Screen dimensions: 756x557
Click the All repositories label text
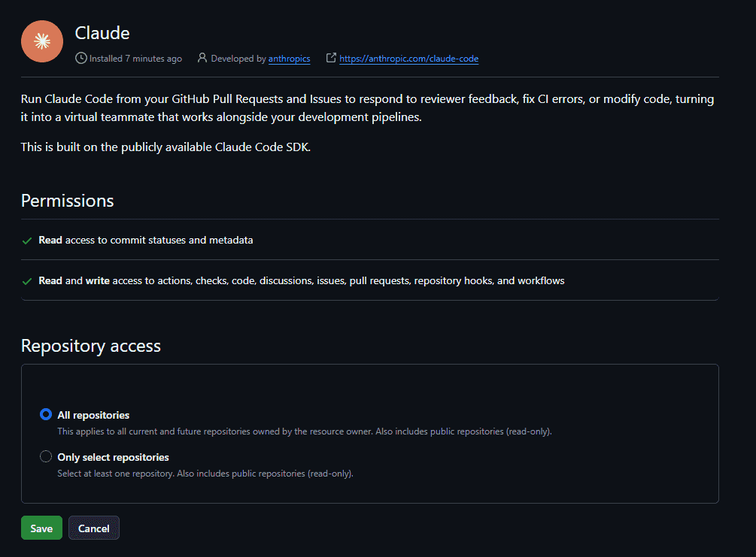point(93,415)
